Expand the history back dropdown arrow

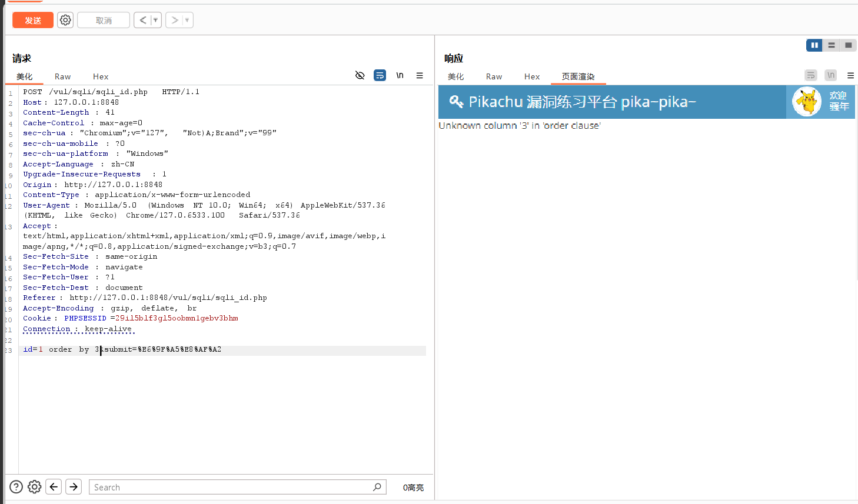pos(155,20)
